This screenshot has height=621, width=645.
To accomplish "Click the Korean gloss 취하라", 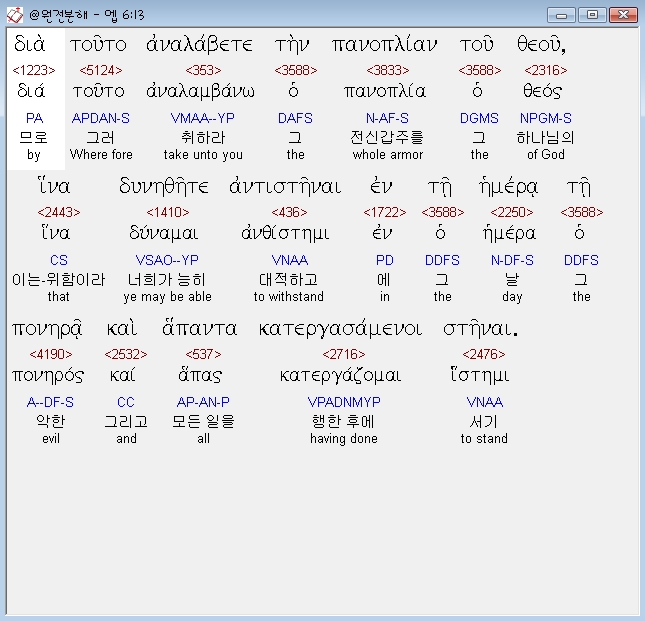I will tap(203, 137).
